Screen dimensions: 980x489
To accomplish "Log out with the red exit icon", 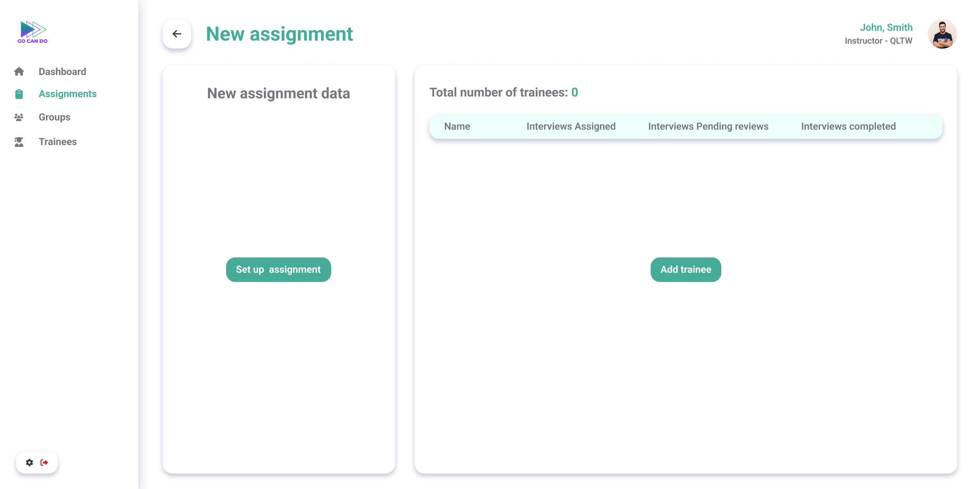I will point(44,462).
